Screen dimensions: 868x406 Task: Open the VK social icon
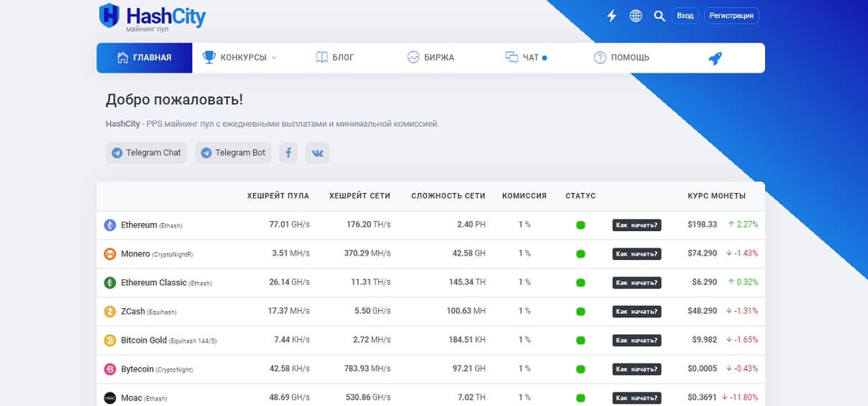click(317, 153)
